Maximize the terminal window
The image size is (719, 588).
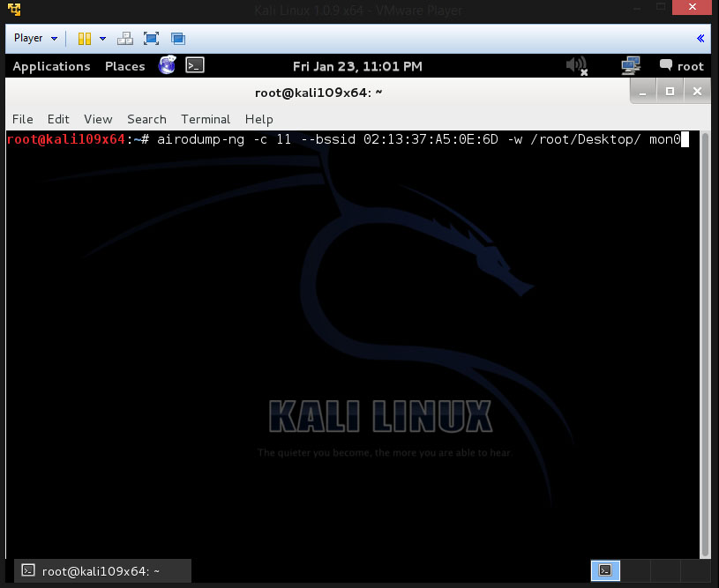(670, 91)
